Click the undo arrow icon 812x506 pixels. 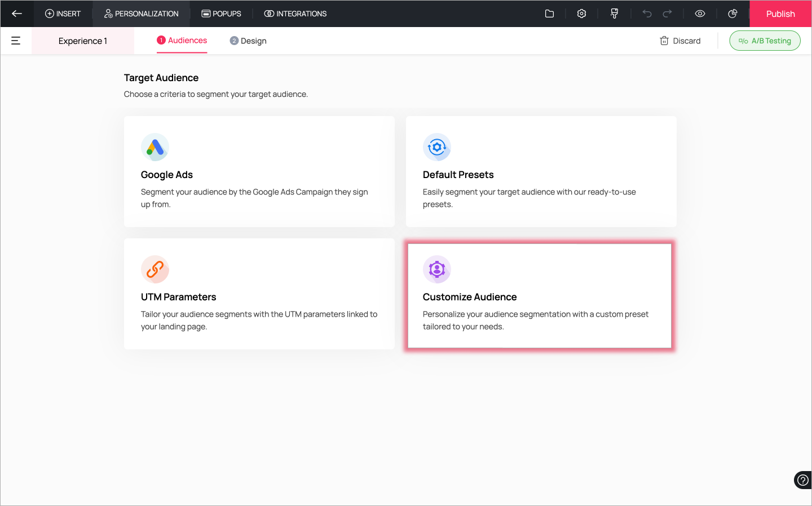point(647,14)
